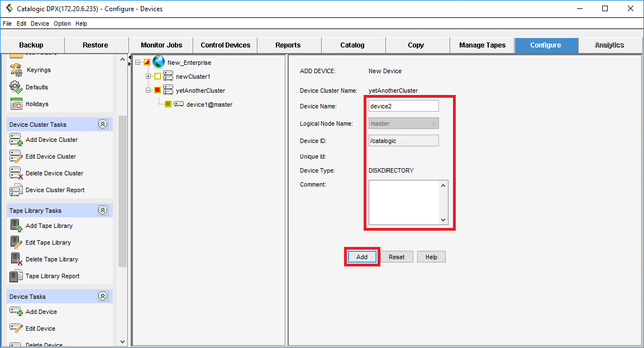
Task: Collapse the Device Cluster Tasks section
Action: pyautogui.click(x=103, y=125)
